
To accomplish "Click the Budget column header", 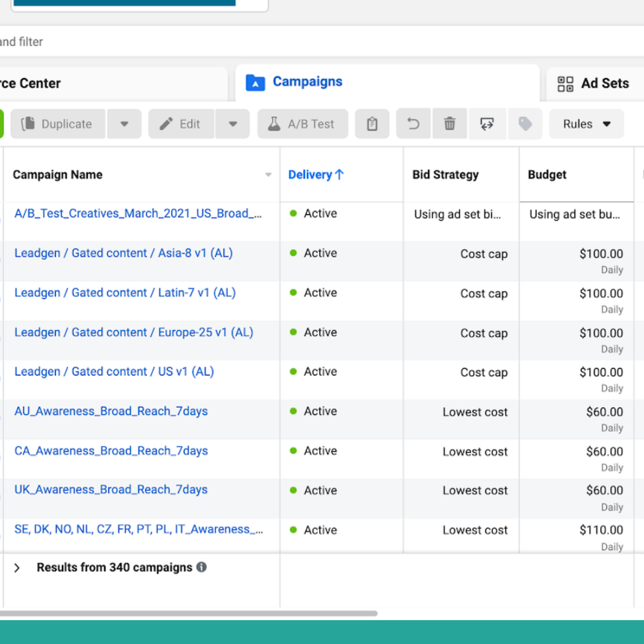I will (547, 175).
